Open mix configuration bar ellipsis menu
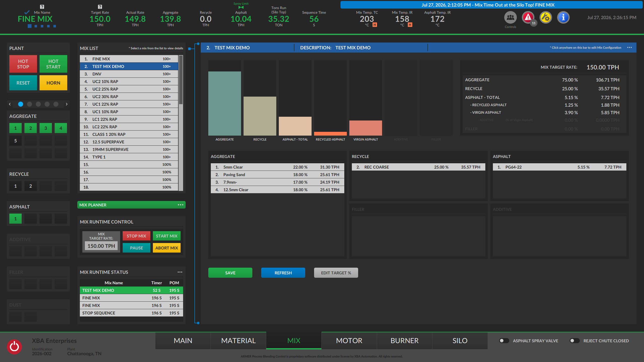This screenshot has height=362, width=644. coord(629,48)
